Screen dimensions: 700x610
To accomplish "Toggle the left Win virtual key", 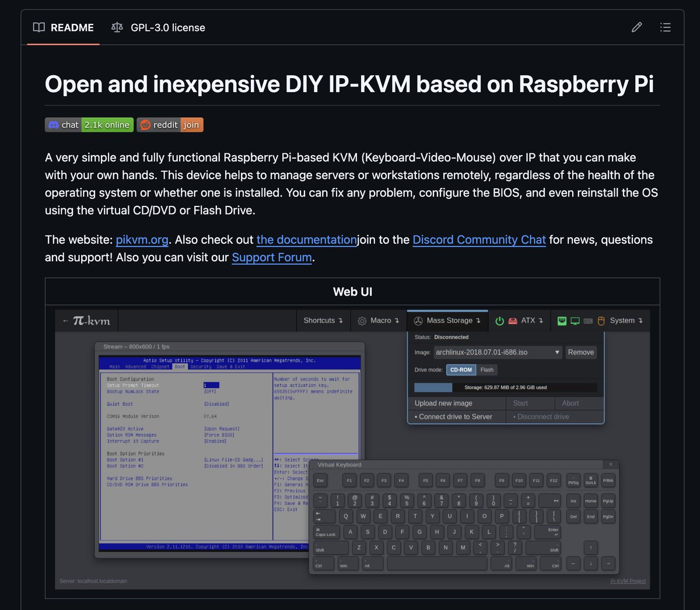I will point(348,563).
